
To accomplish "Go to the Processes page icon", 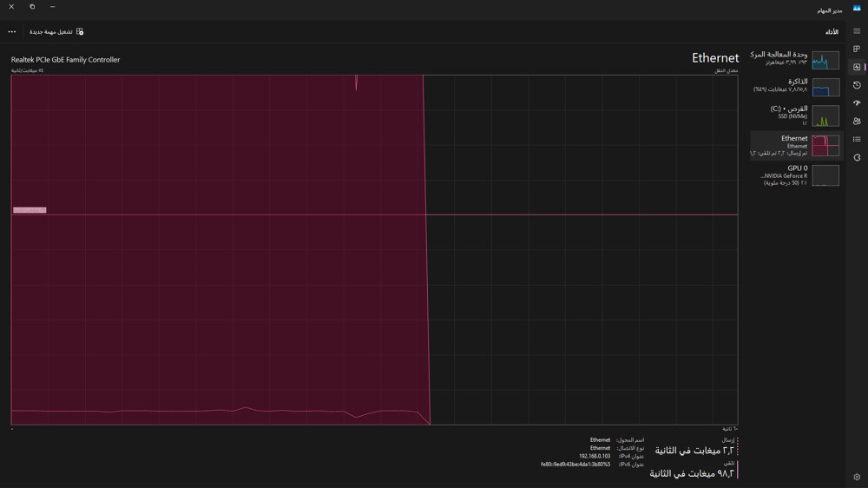I will pyautogui.click(x=857, y=49).
